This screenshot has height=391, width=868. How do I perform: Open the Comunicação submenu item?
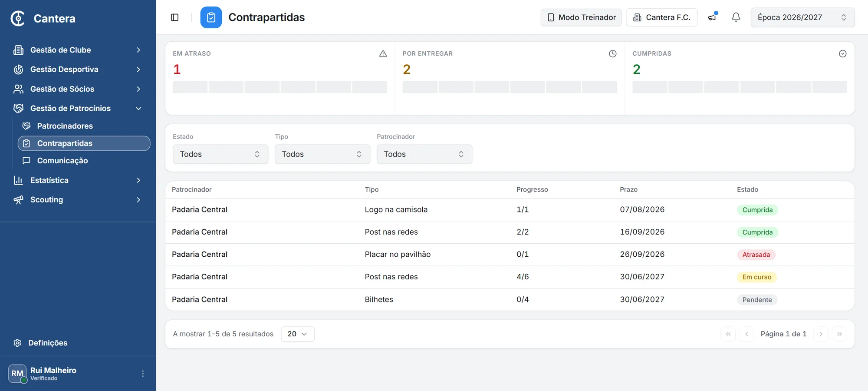click(84, 161)
